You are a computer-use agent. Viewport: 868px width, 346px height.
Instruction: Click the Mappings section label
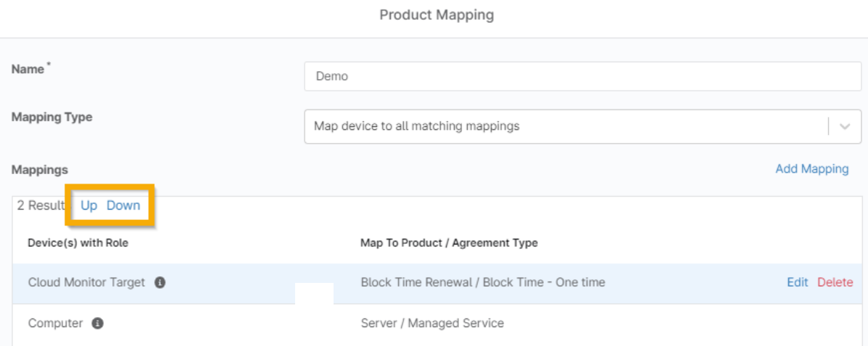point(39,170)
